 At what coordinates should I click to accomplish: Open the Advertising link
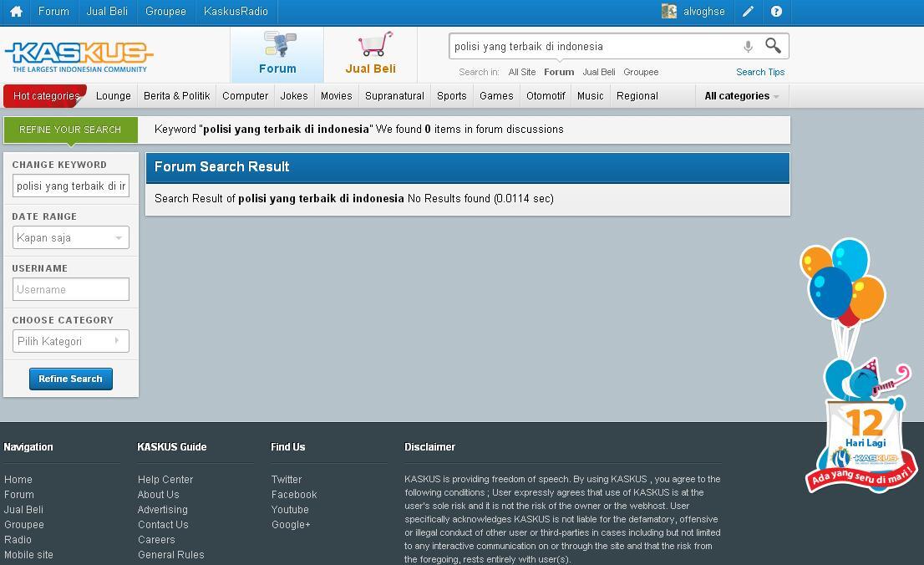163,510
